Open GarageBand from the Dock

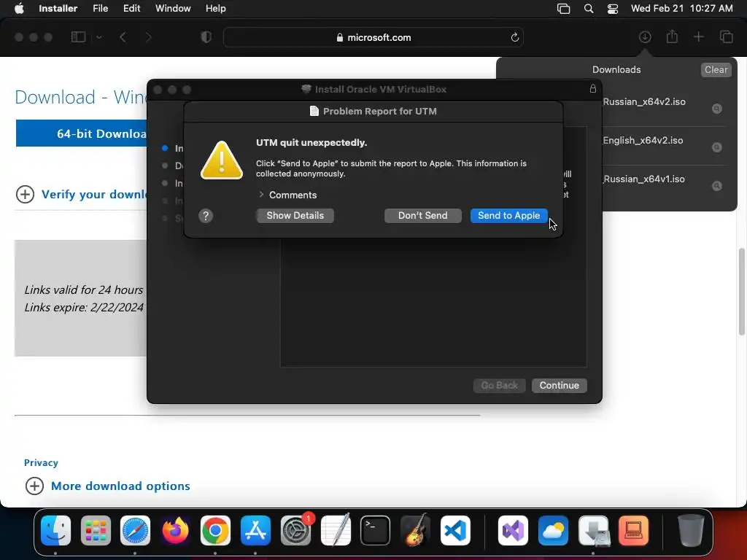pos(415,530)
